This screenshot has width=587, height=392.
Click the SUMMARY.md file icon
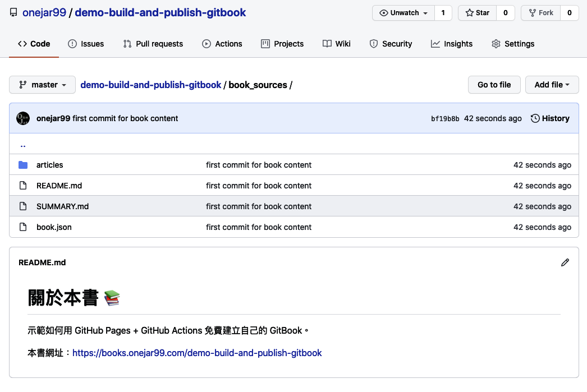coord(23,206)
